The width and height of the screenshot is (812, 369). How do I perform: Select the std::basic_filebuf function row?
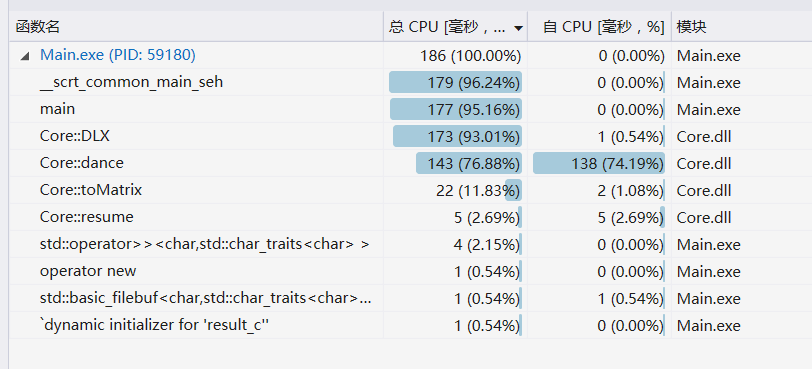410,298
